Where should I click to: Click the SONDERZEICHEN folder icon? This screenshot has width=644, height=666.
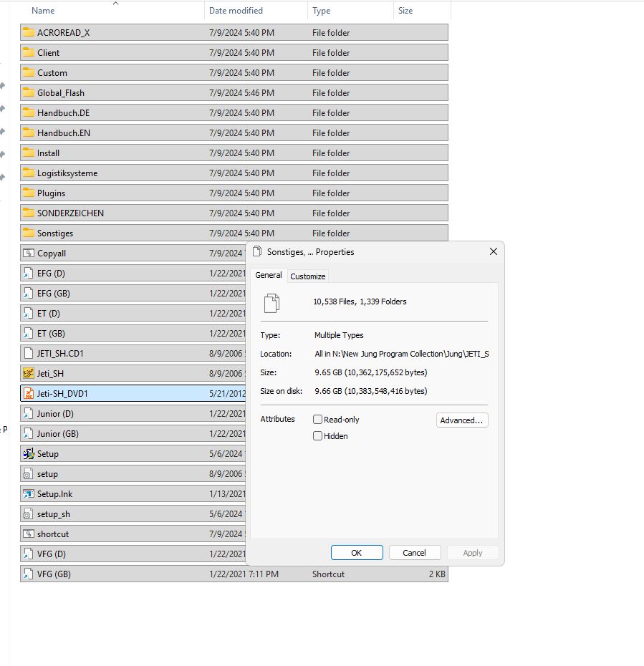27,213
